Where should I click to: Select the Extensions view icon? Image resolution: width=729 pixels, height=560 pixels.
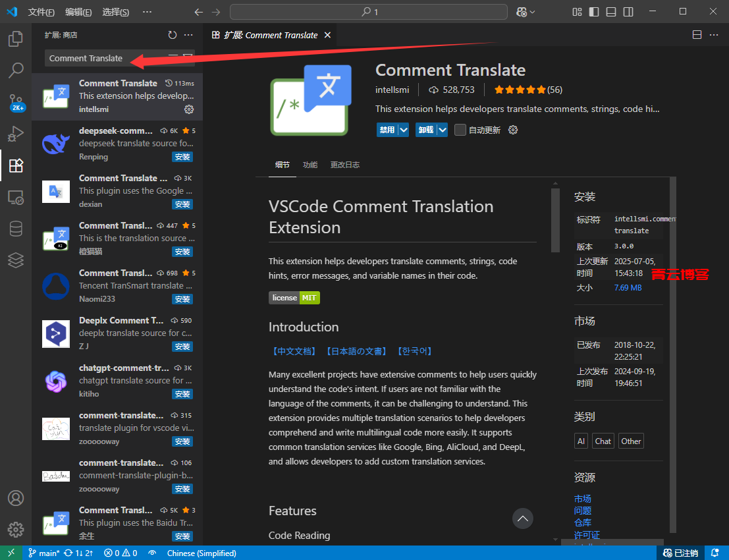pos(16,165)
